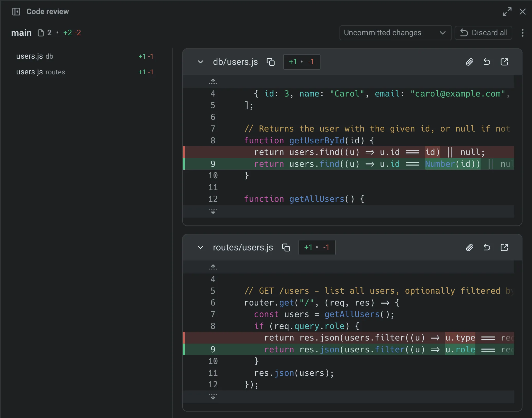The image size is (532, 418).
Task: Attach routes/users.js with paperclip icon
Action: pyautogui.click(x=470, y=247)
